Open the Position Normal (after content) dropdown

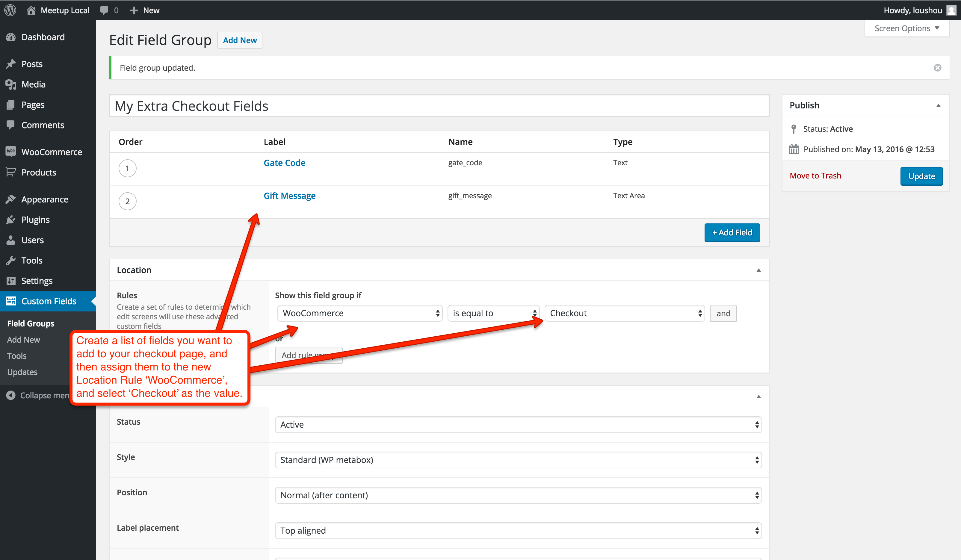tap(518, 495)
